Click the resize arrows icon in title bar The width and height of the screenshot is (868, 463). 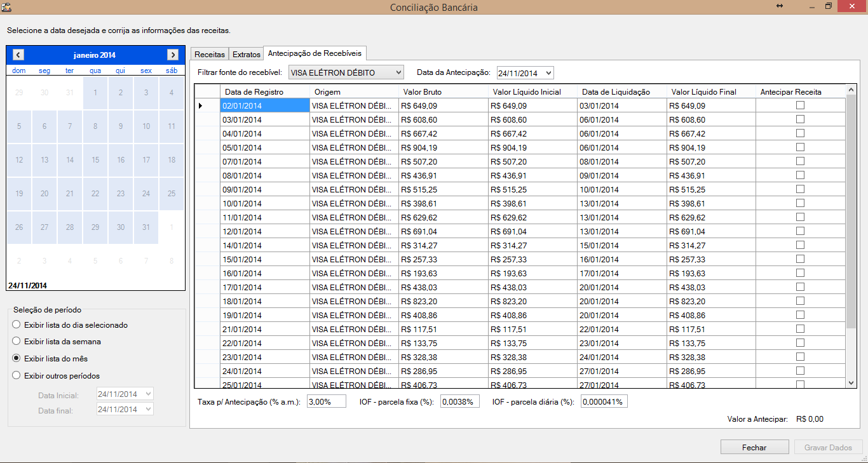coord(780,6)
